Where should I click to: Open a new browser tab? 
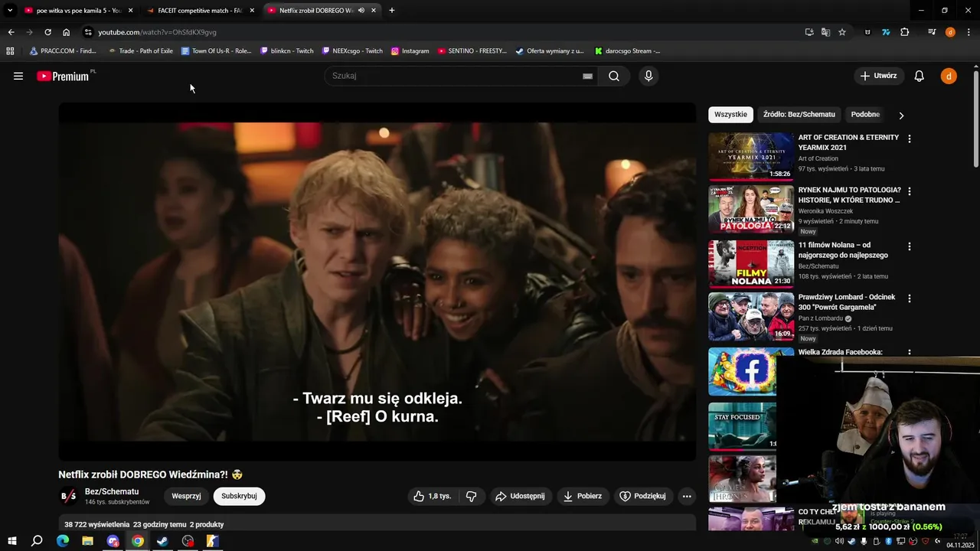pyautogui.click(x=392, y=10)
